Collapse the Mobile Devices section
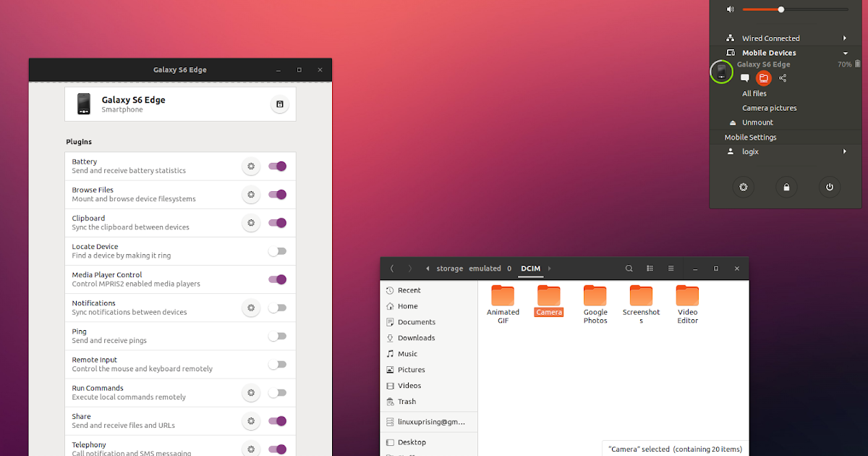 pos(845,52)
